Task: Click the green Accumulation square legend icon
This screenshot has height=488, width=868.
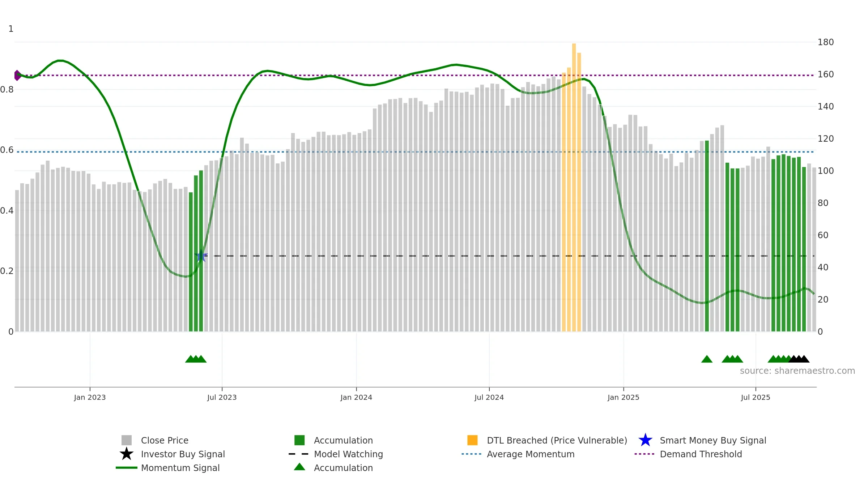Action: coord(299,440)
